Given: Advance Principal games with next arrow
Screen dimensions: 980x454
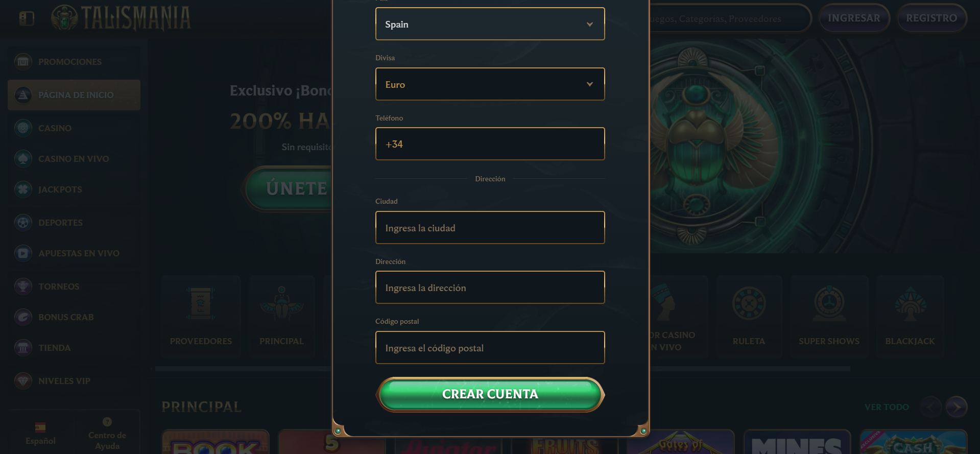Looking at the screenshot, I should tap(956, 407).
